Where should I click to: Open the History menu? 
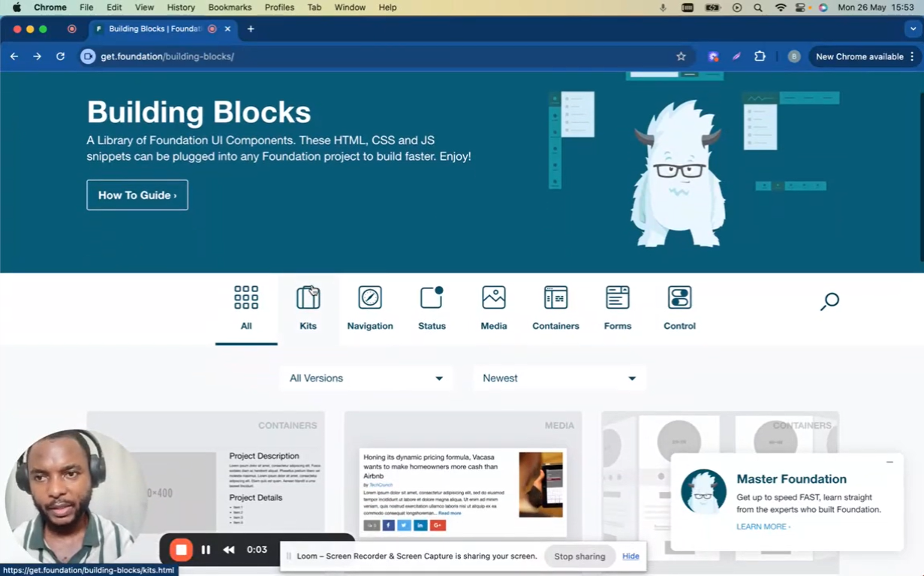click(181, 8)
